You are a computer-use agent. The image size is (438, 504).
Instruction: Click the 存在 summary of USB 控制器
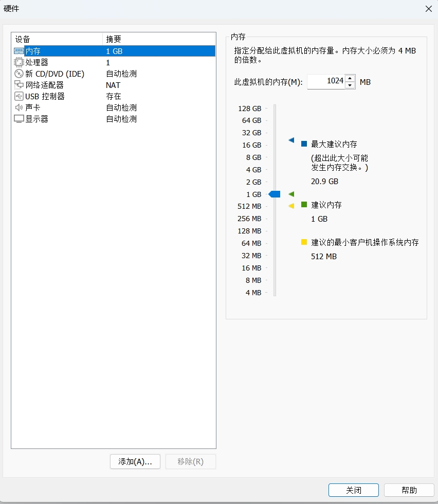point(114,97)
